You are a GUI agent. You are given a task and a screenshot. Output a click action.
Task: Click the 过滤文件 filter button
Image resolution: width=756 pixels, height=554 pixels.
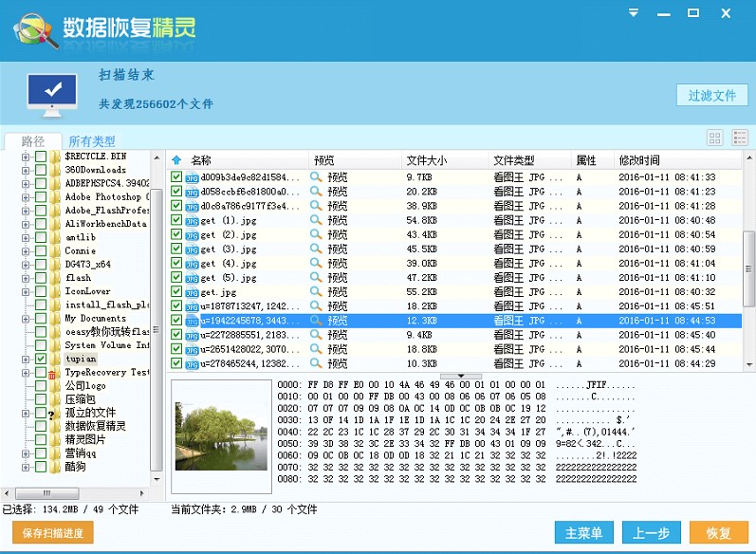(711, 96)
